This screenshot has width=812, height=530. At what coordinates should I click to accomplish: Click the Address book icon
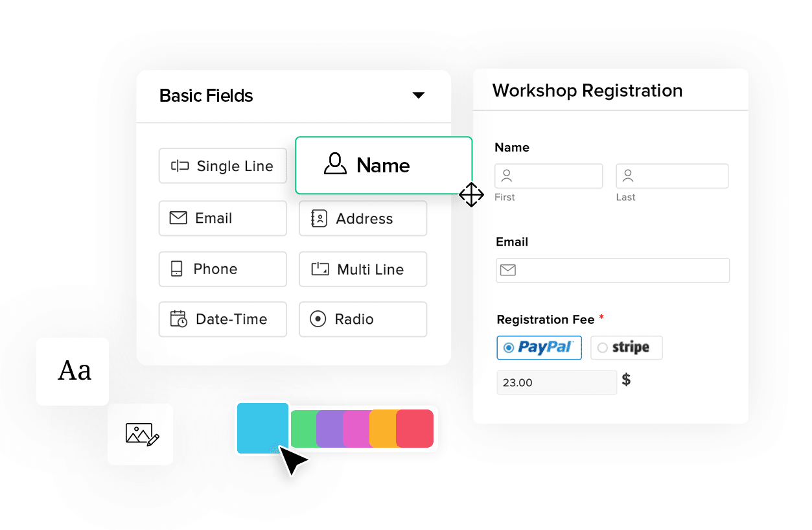tap(320, 218)
